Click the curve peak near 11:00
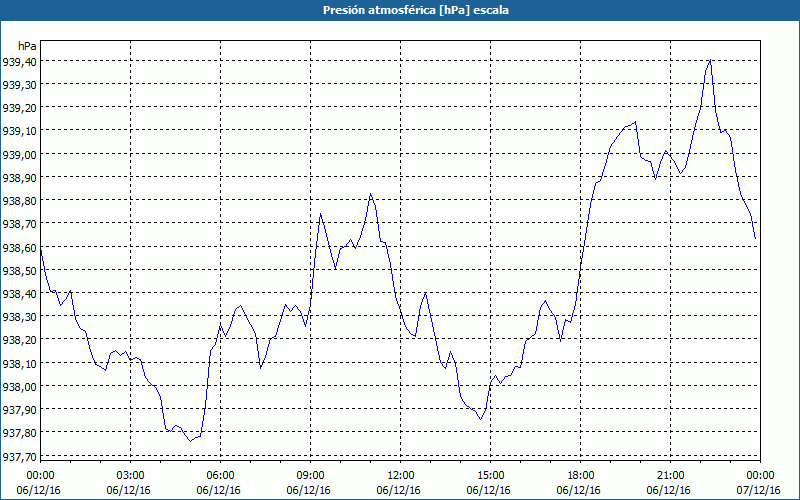 370,194
